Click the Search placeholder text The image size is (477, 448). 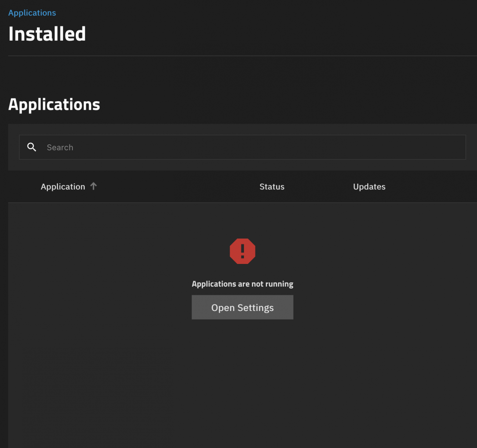[60, 147]
